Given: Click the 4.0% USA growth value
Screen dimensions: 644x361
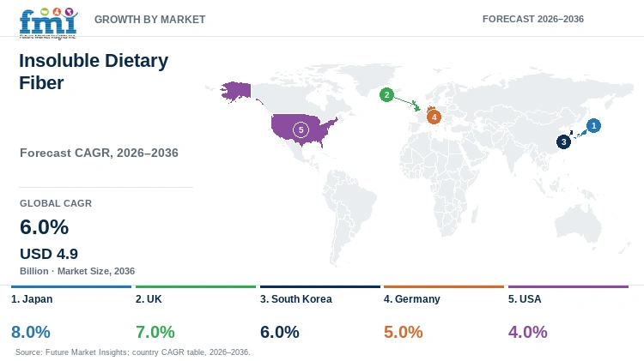Looking at the screenshot, I should point(528,332).
